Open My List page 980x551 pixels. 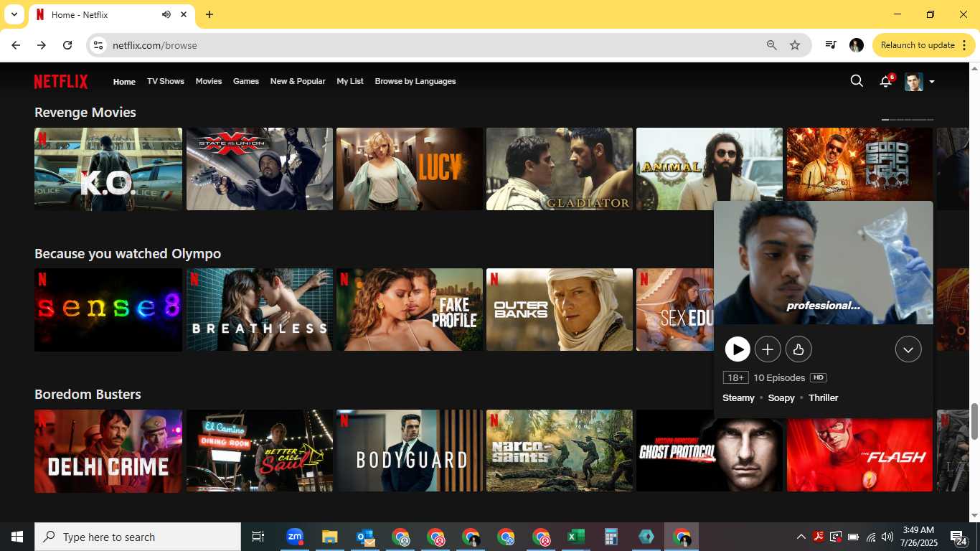pos(350,81)
